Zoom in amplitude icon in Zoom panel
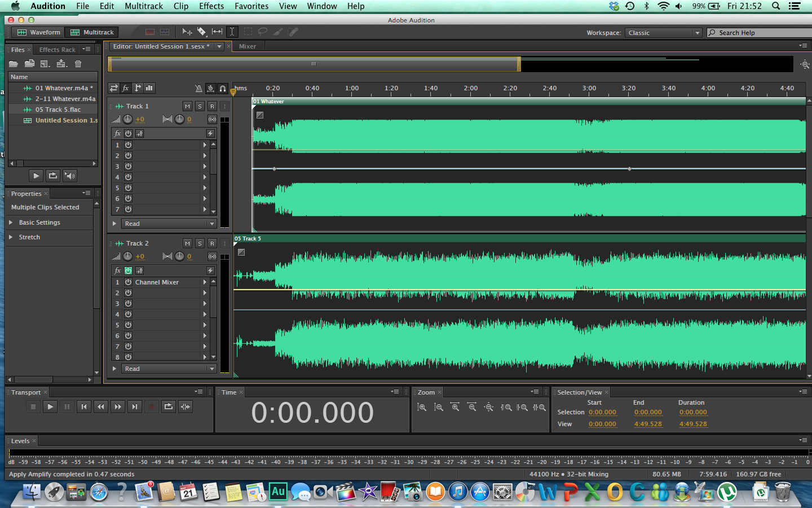 point(422,407)
